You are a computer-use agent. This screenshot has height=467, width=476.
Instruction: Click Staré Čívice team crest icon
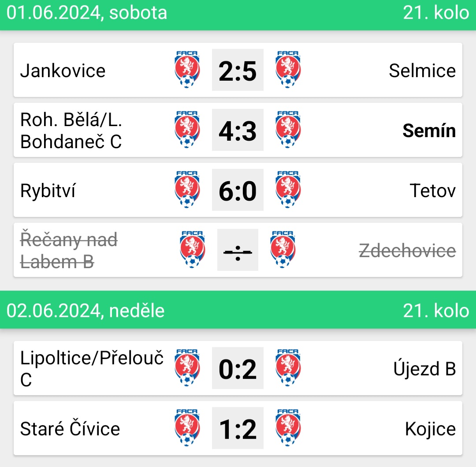[187, 428]
